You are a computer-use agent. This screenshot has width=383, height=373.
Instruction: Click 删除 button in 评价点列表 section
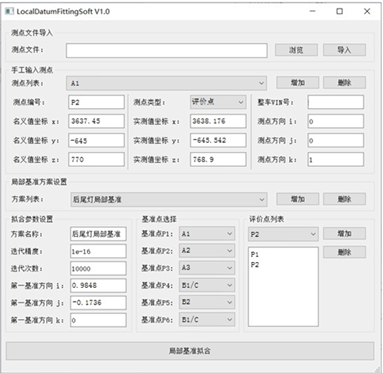point(344,252)
